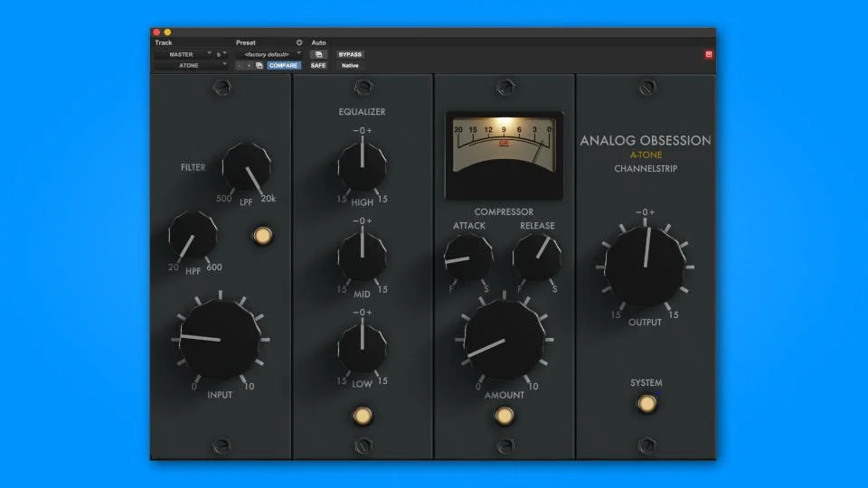Open the factory default preset dropdown
Image resolution: width=868 pixels, height=488 pixels.
tap(269, 54)
